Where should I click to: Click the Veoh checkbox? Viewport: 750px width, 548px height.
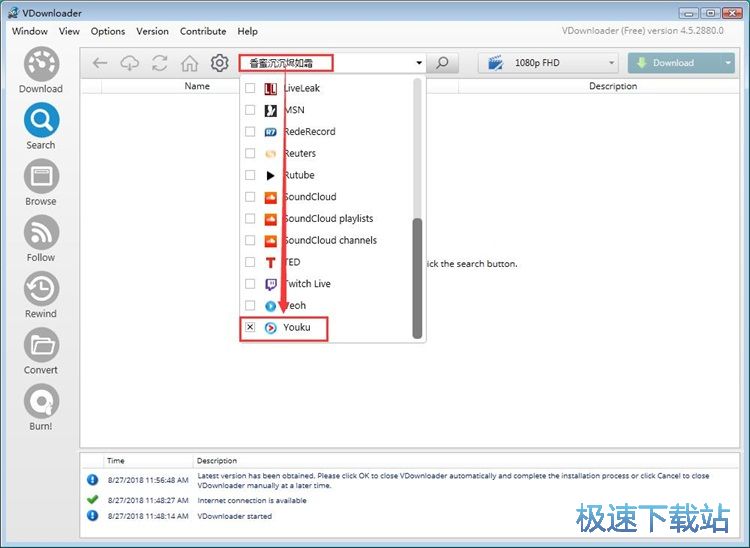click(x=250, y=305)
